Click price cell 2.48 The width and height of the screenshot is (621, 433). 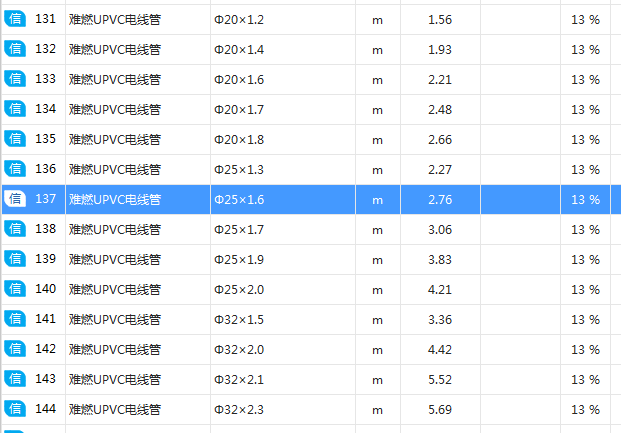440,110
